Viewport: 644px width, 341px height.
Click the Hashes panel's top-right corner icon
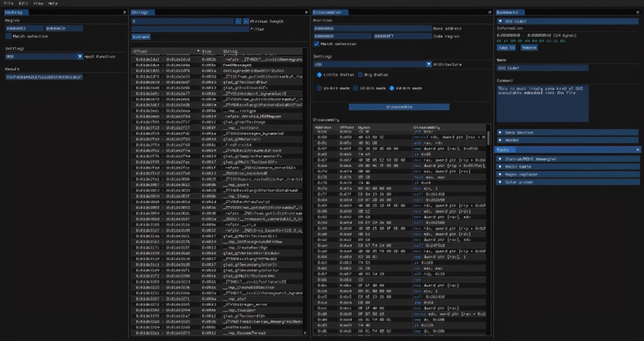click(x=124, y=12)
